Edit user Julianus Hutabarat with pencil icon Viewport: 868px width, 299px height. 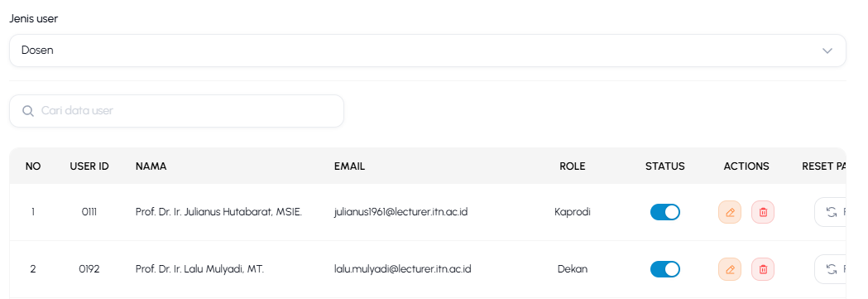(x=730, y=212)
